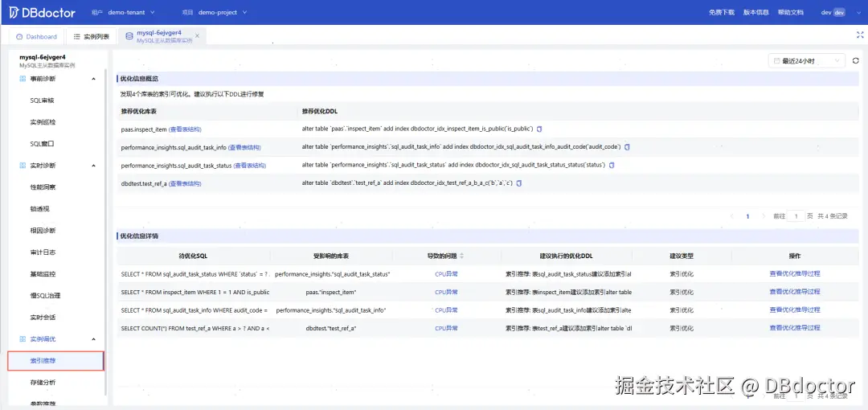
Task: Open 实例巡检 in the sidebar
Action: coord(43,122)
